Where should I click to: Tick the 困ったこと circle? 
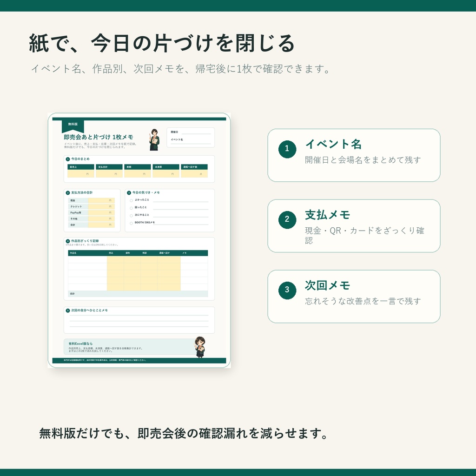[x=131, y=208]
